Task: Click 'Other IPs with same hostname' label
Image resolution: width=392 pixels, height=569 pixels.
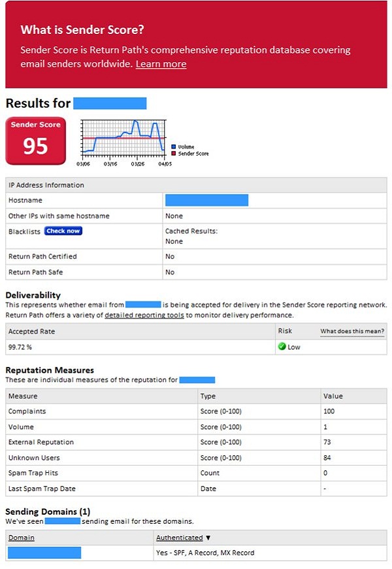Action: (x=59, y=216)
